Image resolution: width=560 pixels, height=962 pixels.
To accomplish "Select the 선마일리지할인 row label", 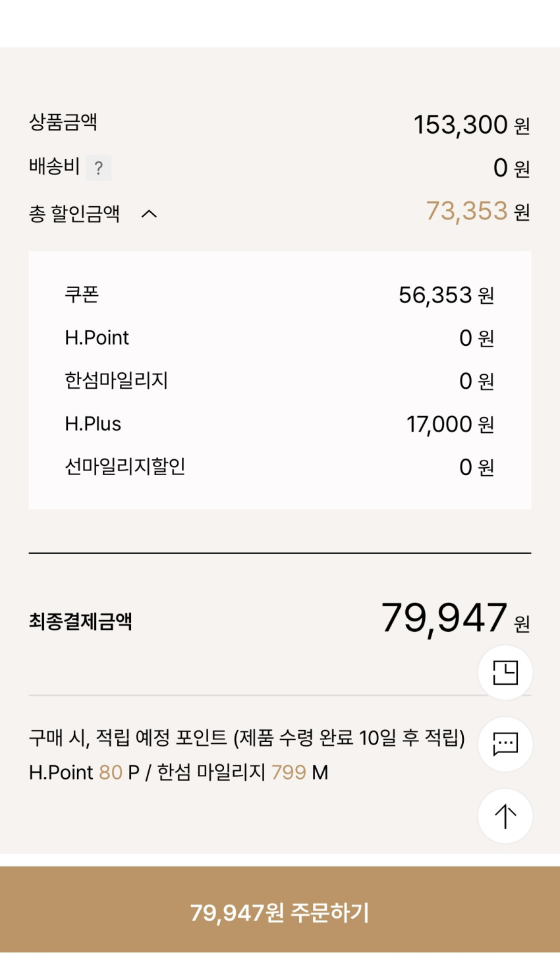I will coord(125,467).
